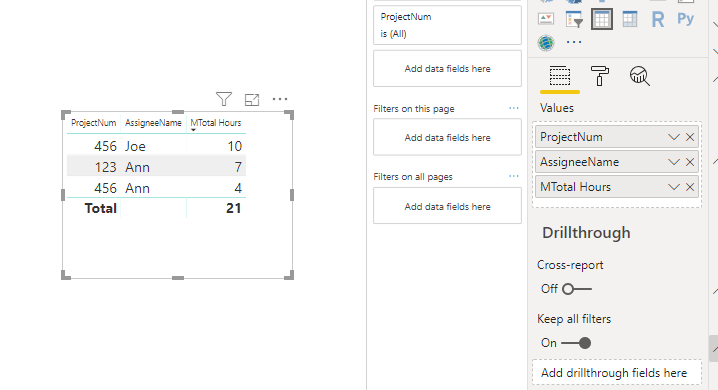Select the hours value 7 cell

tap(238, 167)
